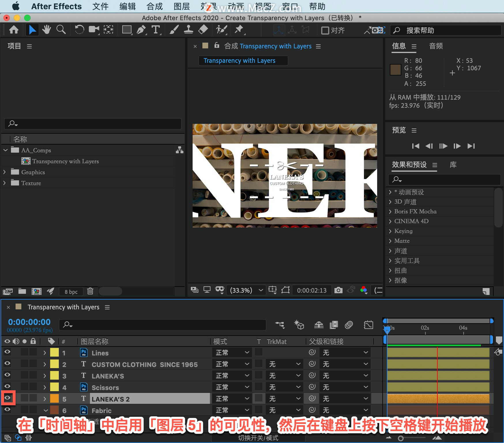Expand the Graphics folder

[x=5, y=172]
